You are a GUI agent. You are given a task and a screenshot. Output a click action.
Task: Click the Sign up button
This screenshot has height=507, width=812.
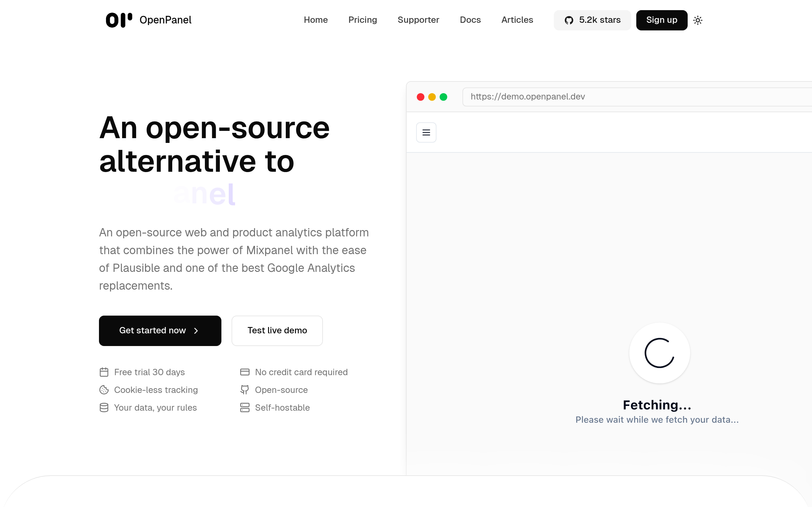661,20
